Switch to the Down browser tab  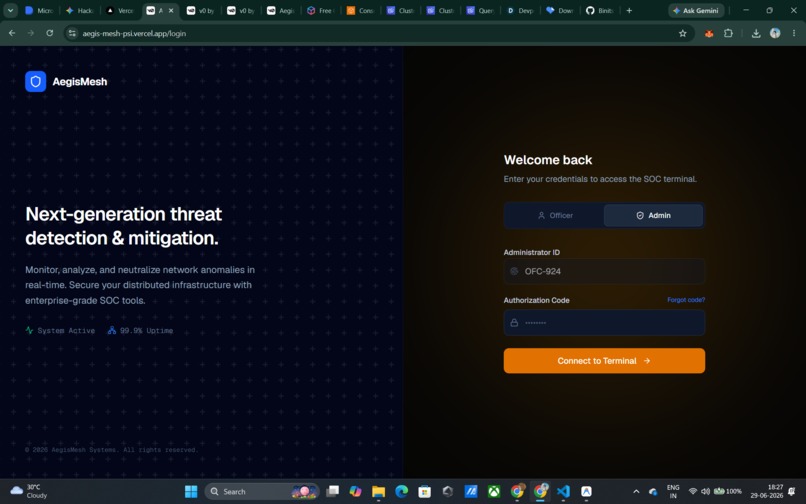(x=561, y=10)
